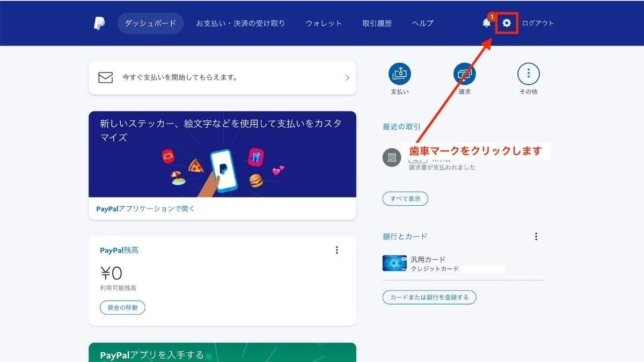Open settings via the gear icon
Screen dimensions: 644x362
[507, 23]
